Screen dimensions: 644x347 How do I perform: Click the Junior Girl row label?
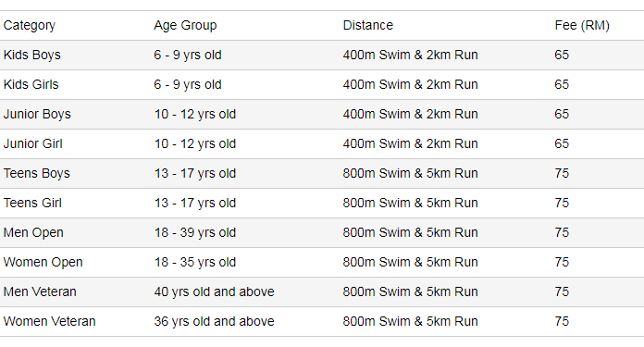[33, 143]
